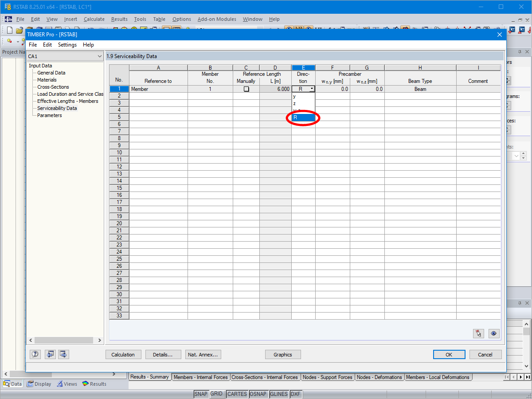Select Input Data root tree node
532x399 pixels.
point(40,66)
